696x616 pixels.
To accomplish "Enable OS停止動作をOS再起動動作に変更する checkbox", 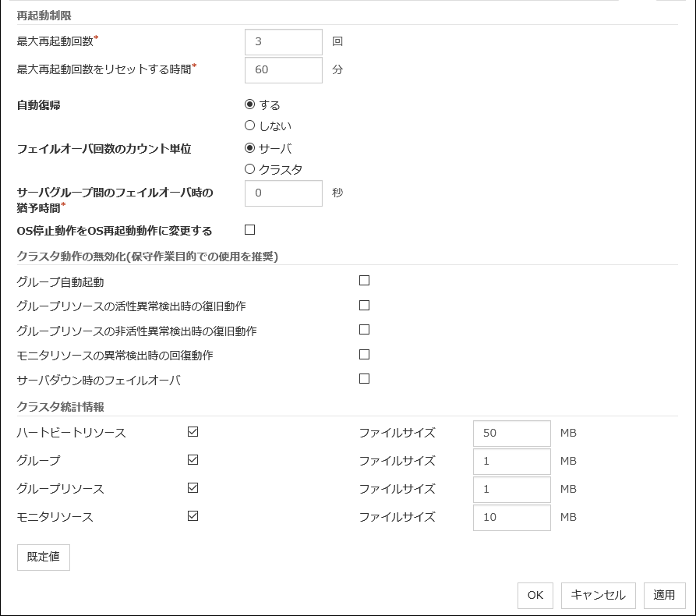I will click(x=250, y=230).
